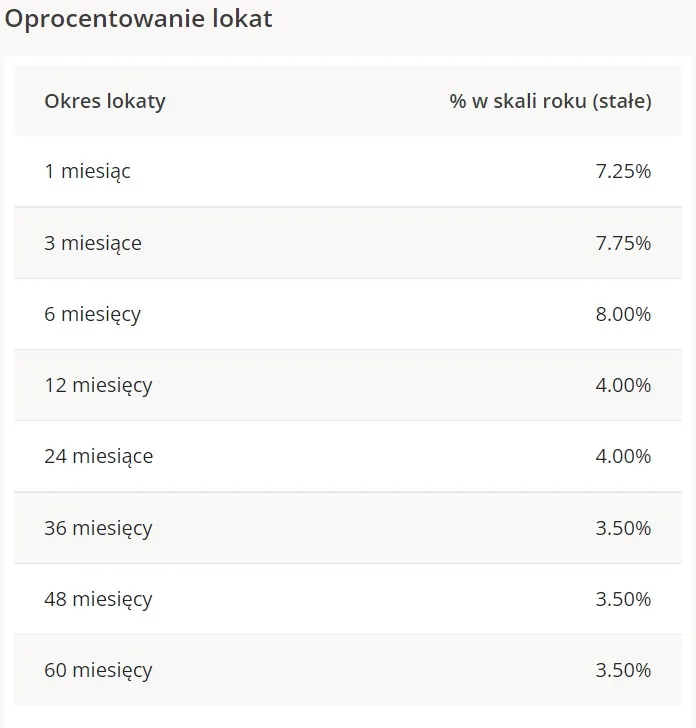Click the 7.75% interest rate value
696x728 pixels.
[623, 243]
